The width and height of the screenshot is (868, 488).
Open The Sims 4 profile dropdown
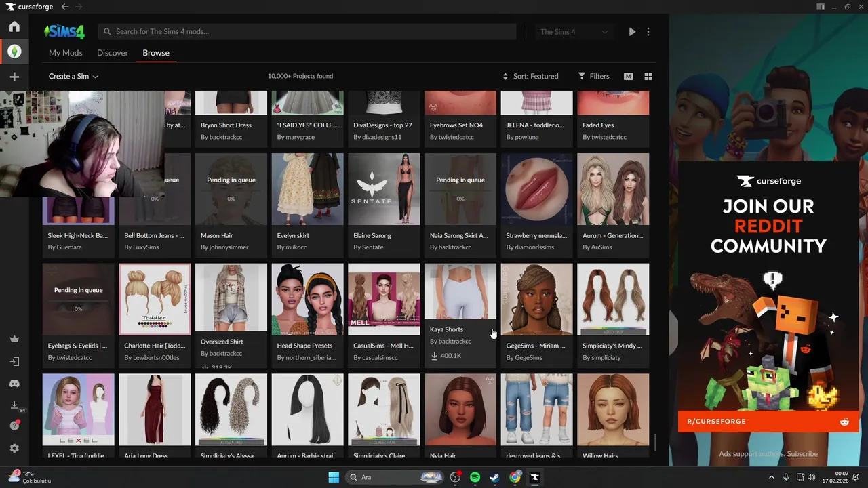coord(574,32)
